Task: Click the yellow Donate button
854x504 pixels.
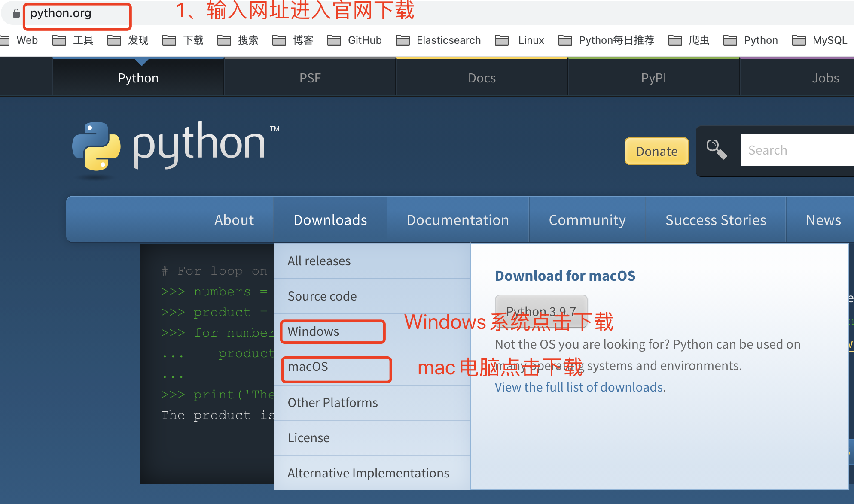Action: point(657,151)
